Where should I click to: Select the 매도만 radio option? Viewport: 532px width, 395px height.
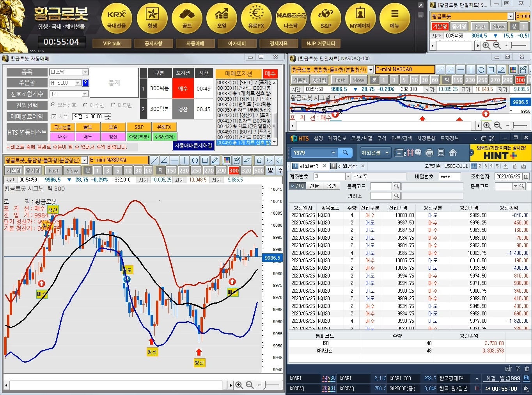tap(113, 105)
